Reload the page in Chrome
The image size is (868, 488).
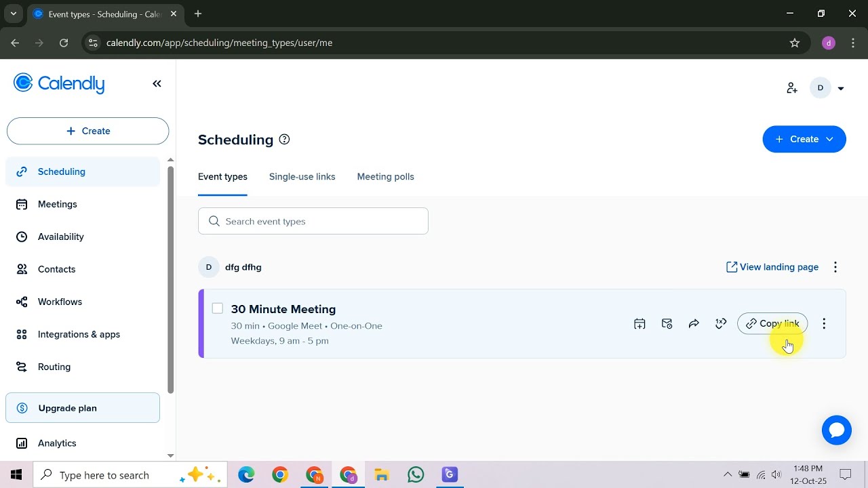point(64,43)
